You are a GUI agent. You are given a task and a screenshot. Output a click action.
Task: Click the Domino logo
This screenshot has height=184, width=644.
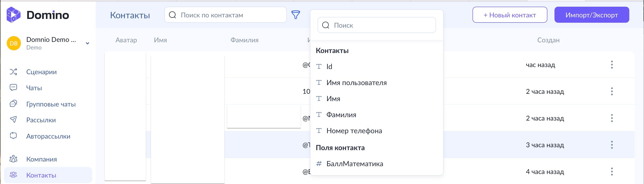(37, 15)
